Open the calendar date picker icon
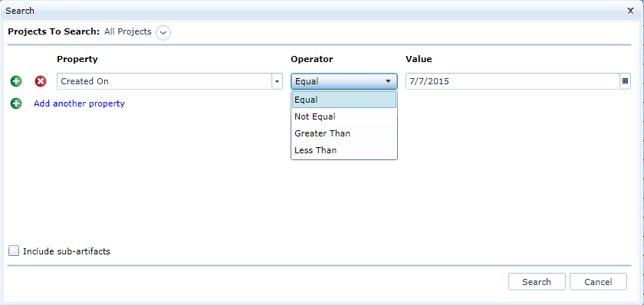644x305 pixels. pyautogui.click(x=625, y=81)
